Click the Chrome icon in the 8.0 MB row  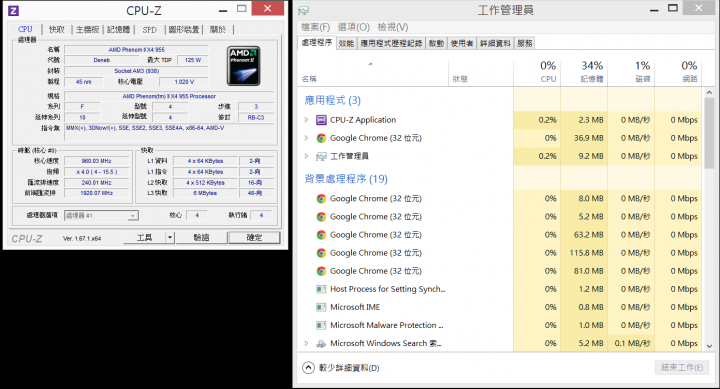[321, 198]
